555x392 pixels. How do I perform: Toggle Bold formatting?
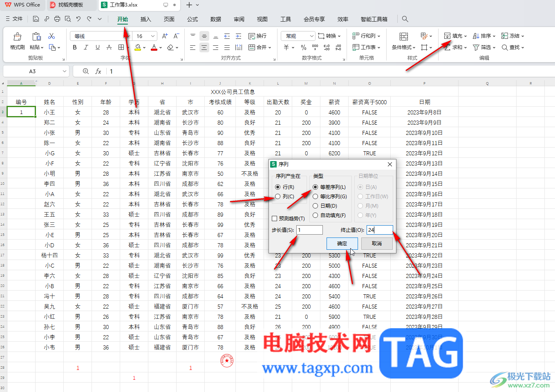pos(75,47)
